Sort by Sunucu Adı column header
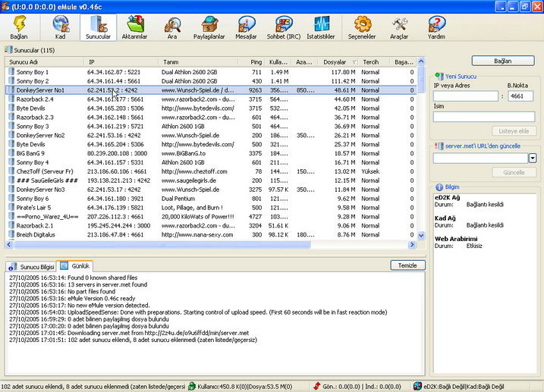This screenshot has width=544, height=392. [45, 62]
